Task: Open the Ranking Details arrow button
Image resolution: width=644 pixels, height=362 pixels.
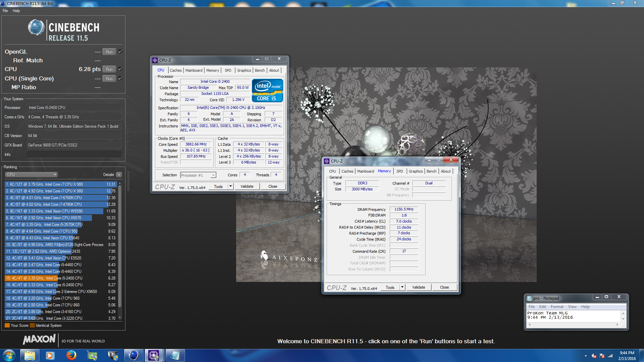Action: 119,175
